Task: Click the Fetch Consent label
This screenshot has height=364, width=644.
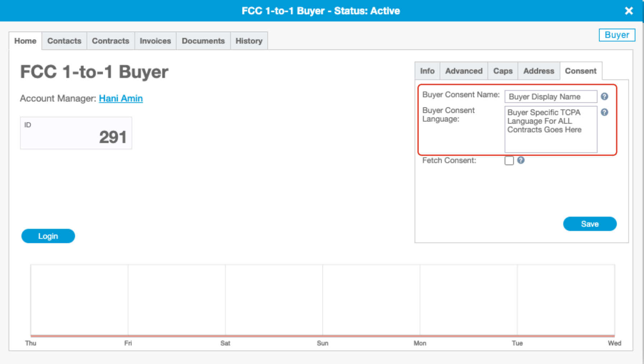Action: [449, 161]
